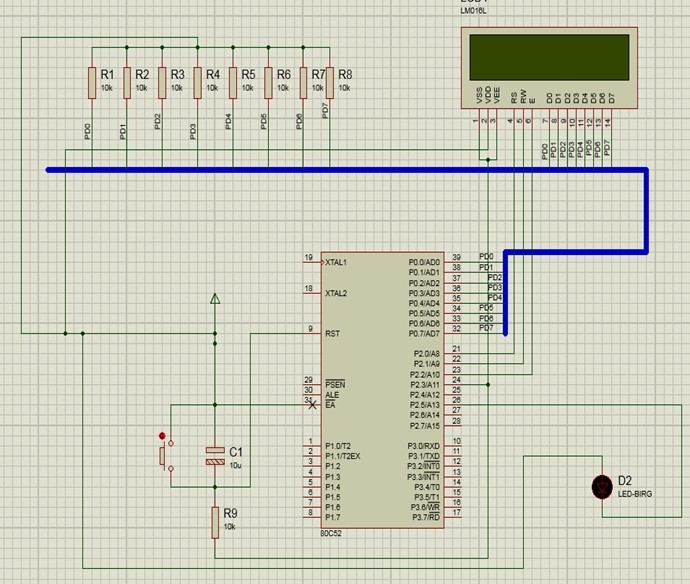690x584 pixels.
Task: Select resistor R1 in the pull-up array
Action: click(x=91, y=82)
